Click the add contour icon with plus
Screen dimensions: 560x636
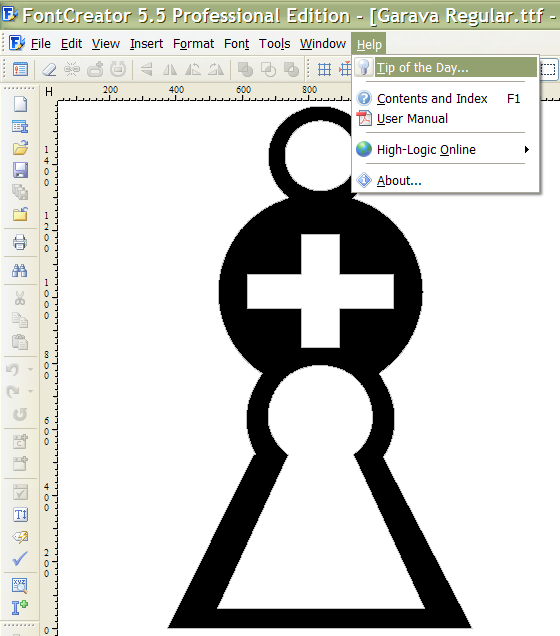tap(95, 69)
